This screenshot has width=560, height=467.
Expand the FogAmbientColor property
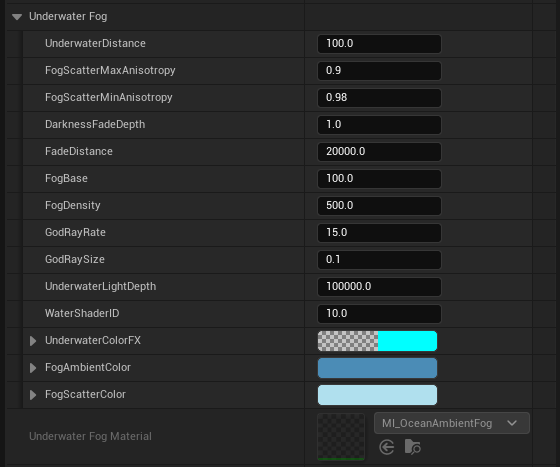33,368
